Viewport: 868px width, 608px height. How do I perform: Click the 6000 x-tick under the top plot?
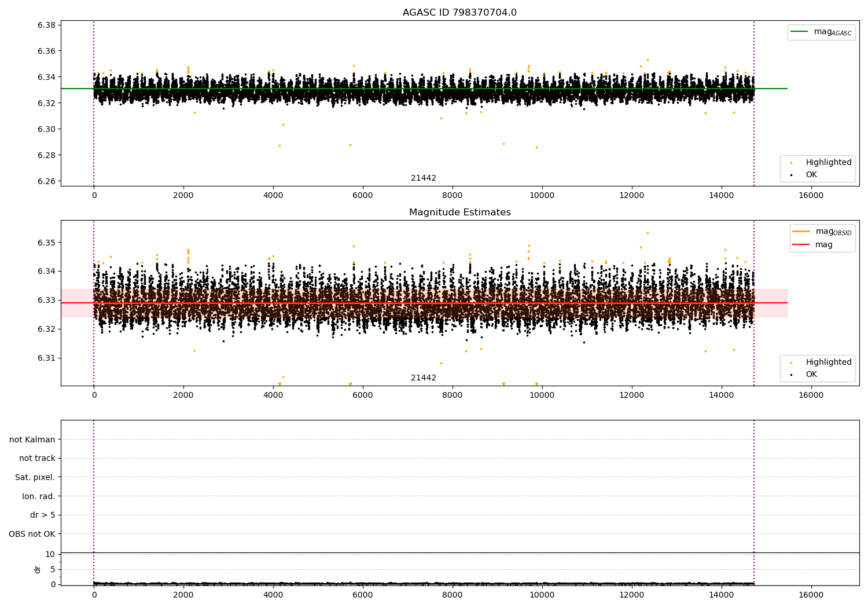(x=363, y=196)
